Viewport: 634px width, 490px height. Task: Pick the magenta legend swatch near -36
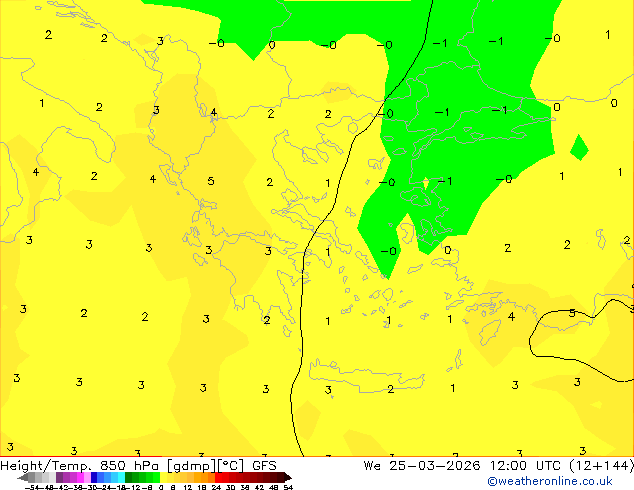click(x=80, y=477)
